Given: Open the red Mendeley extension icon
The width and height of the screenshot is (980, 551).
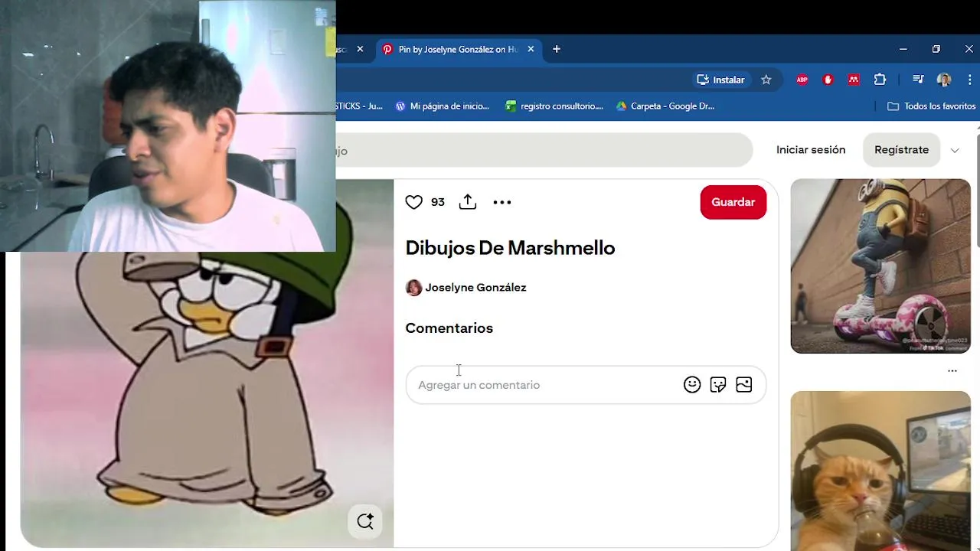Looking at the screenshot, I should pos(854,80).
